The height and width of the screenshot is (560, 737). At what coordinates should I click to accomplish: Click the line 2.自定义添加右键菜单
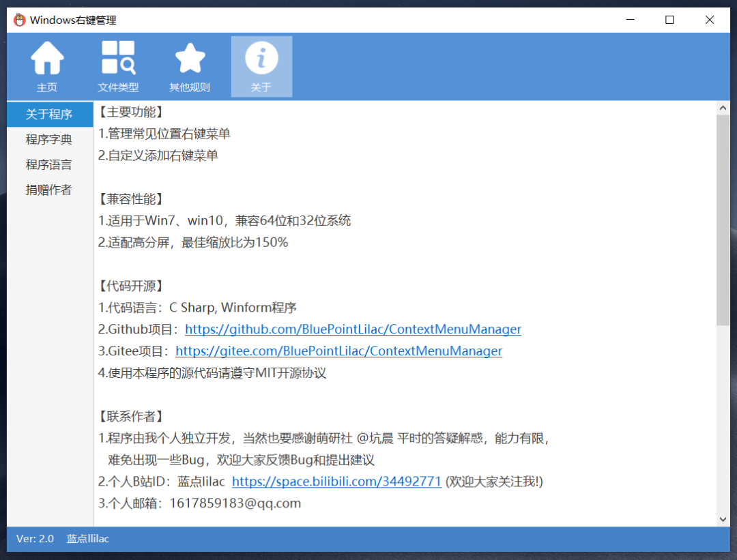pyautogui.click(x=158, y=156)
